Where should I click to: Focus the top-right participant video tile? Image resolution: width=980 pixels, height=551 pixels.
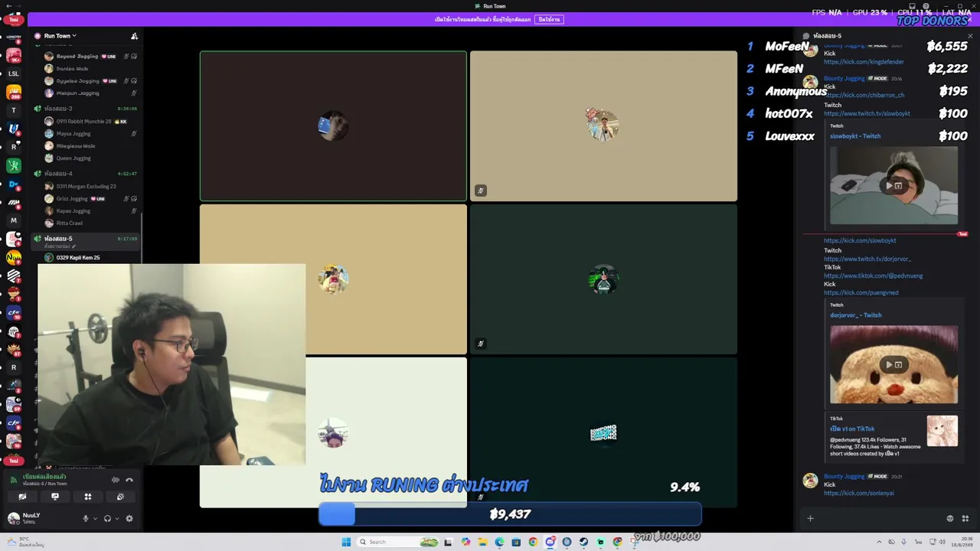tap(603, 126)
